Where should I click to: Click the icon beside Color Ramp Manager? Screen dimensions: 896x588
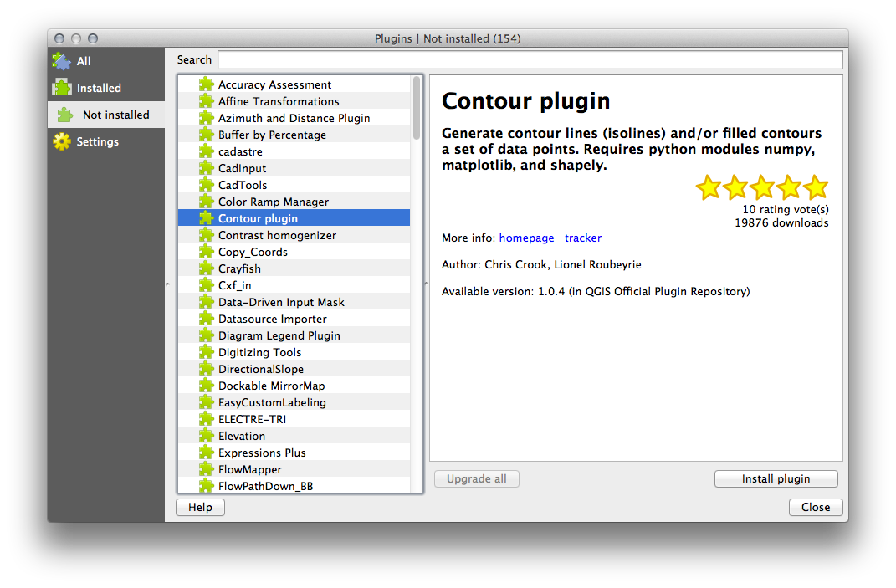[x=206, y=201]
